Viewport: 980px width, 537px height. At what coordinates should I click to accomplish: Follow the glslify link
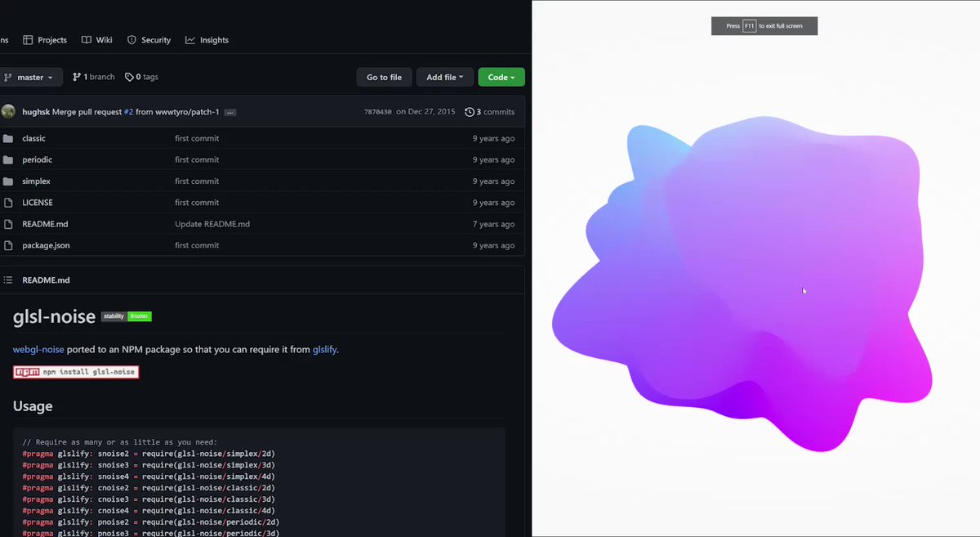point(324,350)
